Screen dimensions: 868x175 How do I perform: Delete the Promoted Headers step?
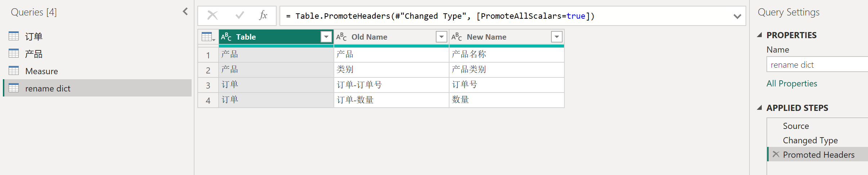776,154
